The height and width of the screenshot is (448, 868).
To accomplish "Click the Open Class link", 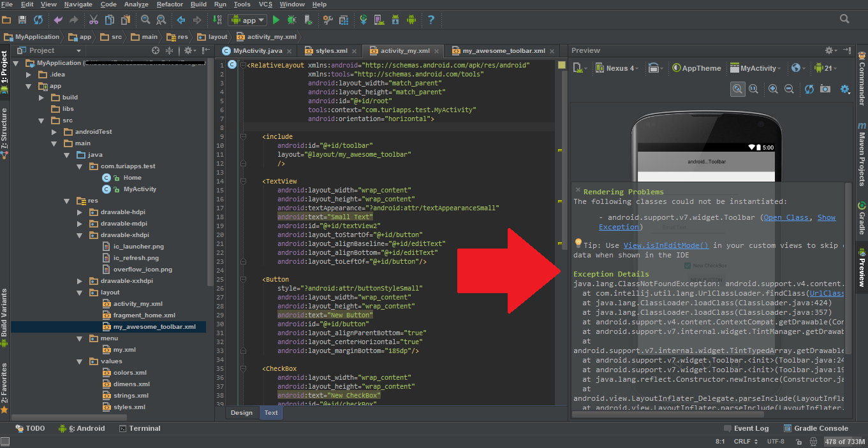I will (x=786, y=217).
